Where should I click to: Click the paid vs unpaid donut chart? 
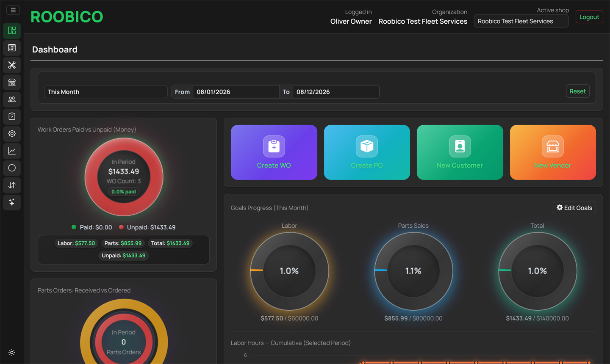click(x=124, y=177)
